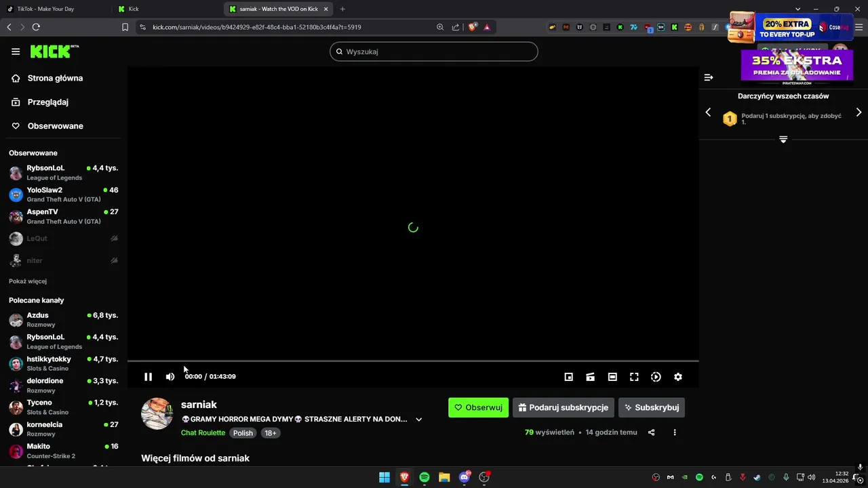Switch to the Kick browser tab
This screenshot has height=488, width=868.
click(166, 9)
